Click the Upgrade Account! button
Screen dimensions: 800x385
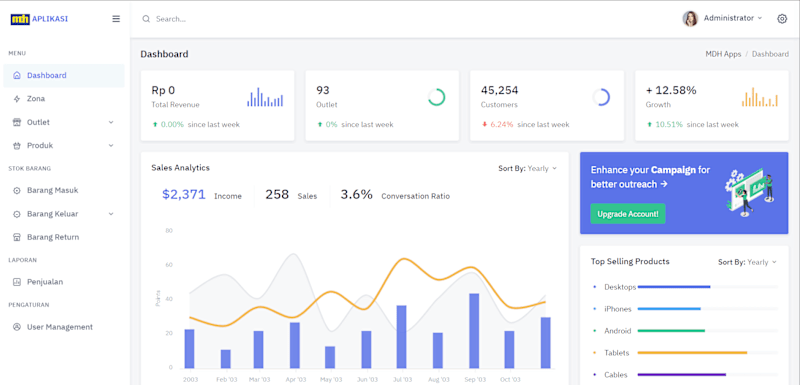click(x=628, y=214)
